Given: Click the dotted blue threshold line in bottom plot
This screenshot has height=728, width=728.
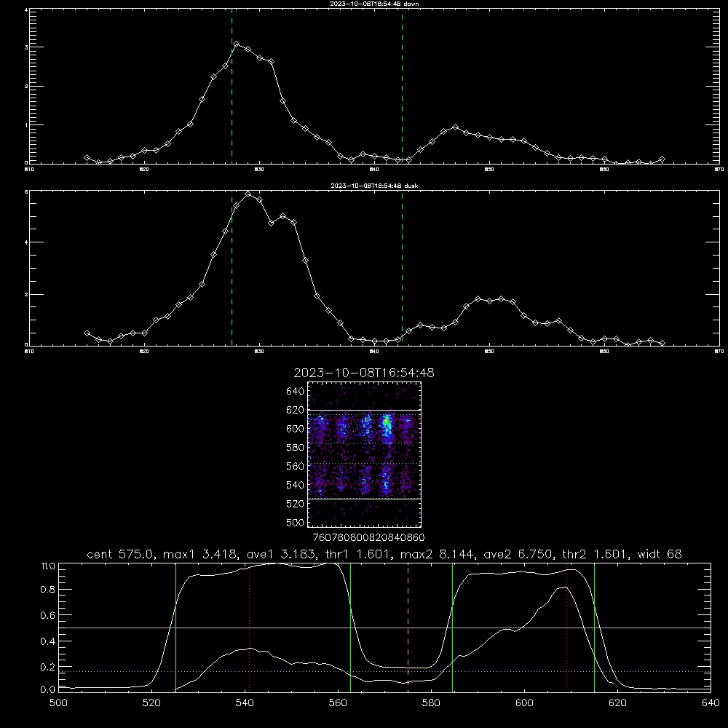Looking at the screenshot, I should [384, 671].
